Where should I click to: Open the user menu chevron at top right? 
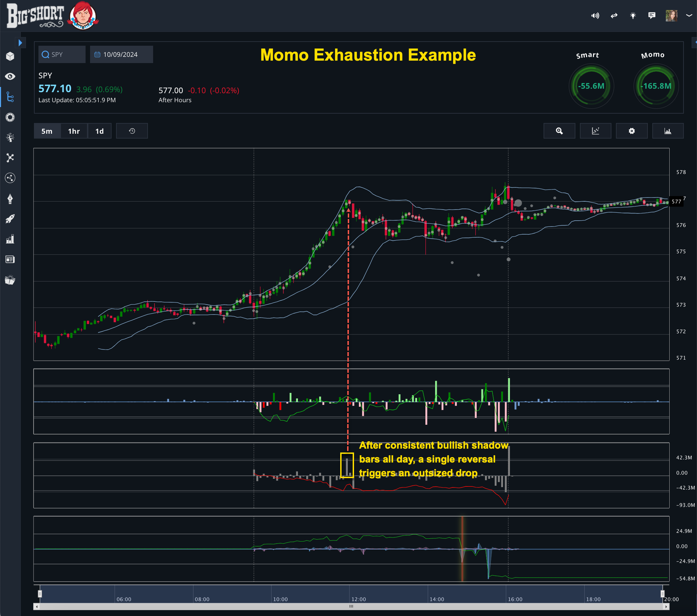tap(689, 16)
